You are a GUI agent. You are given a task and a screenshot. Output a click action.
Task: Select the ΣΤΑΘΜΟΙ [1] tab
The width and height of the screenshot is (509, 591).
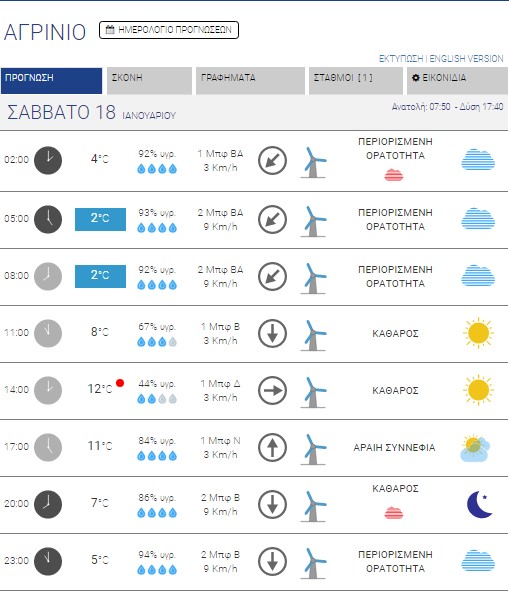tap(356, 80)
